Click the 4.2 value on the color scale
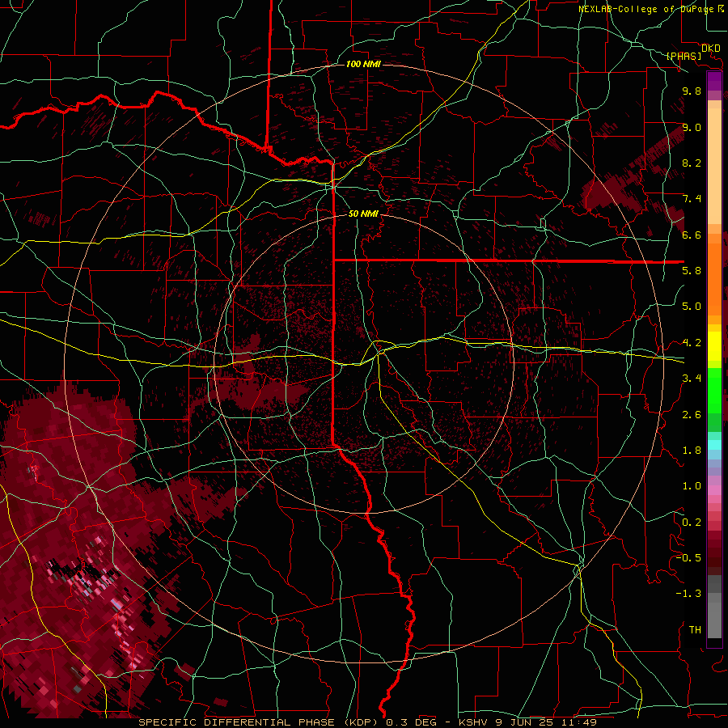Image resolution: width=728 pixels, height=728 pixels. pos(692,343)
